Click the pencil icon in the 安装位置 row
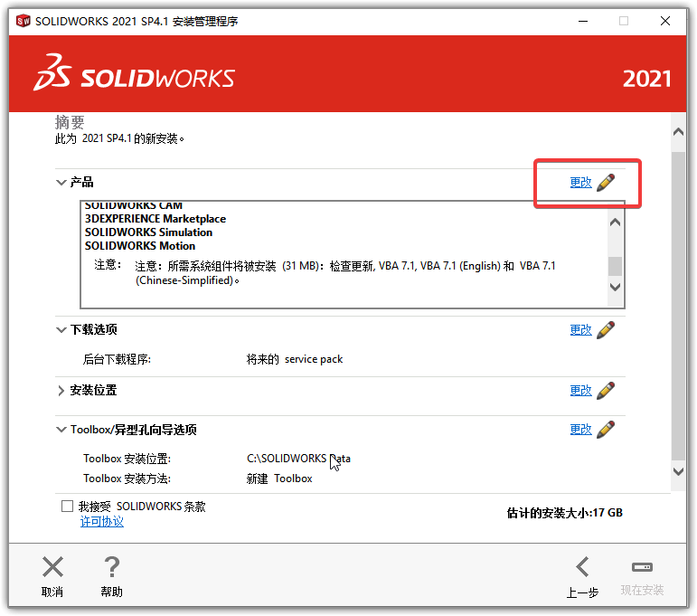The image size is (697, 616). click(606, 391)
